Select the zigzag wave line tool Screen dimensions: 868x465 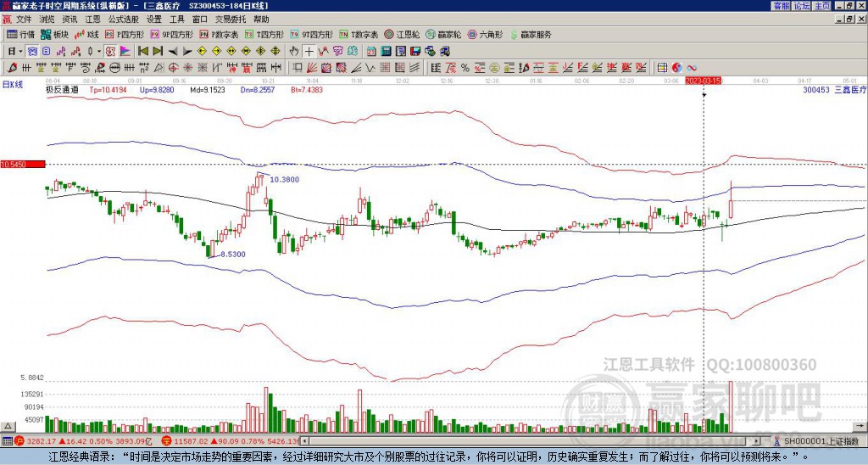click(x=370, y=68)
